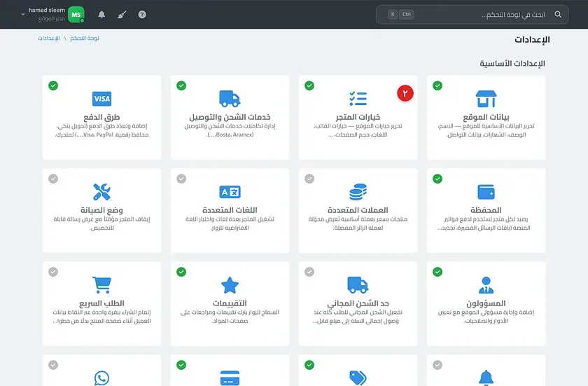The image size is (588, 386).
Task: Click the coins icon for العملات المتعددة
Action: click(x=358, y=192)
